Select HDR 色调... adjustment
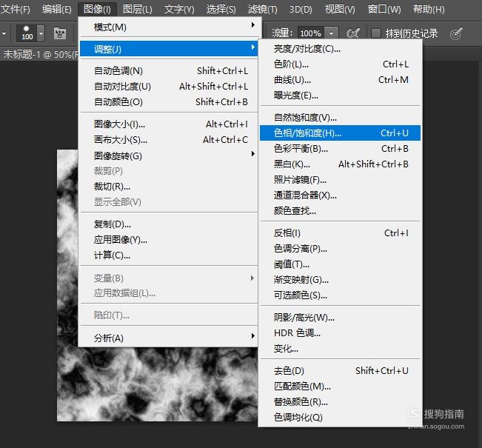 click(x=340, y=333)
